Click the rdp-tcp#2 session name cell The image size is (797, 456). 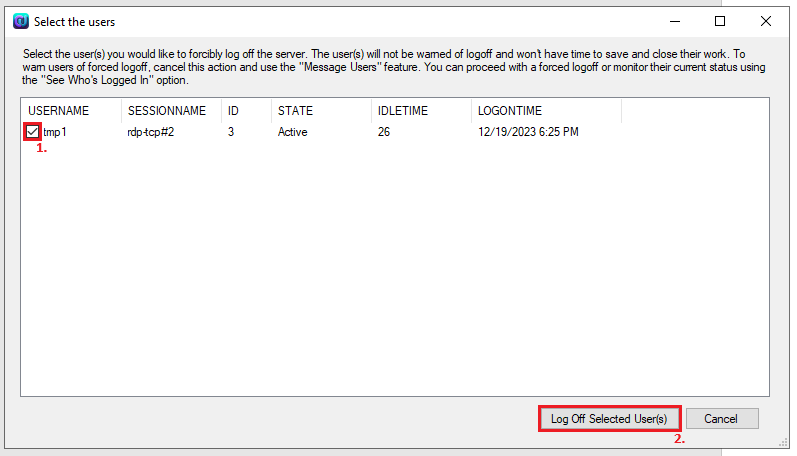(151, 132)
